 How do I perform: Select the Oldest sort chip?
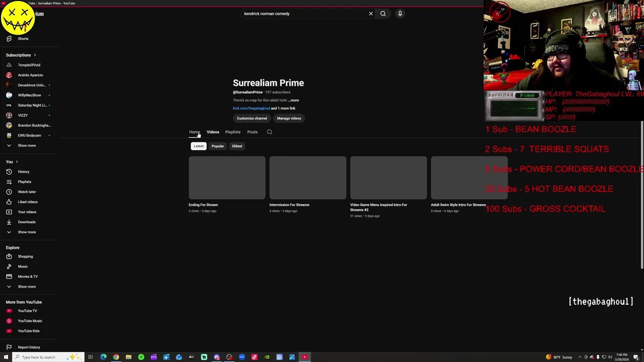click(237, 146)
